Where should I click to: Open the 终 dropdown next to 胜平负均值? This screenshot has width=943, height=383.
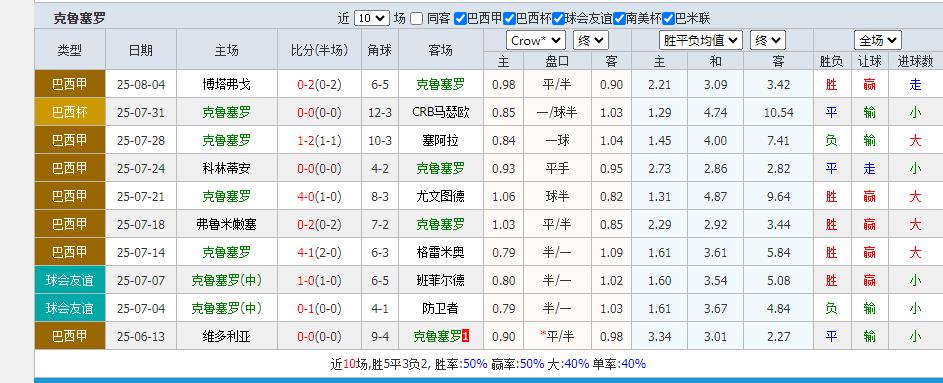pos(768,41)
